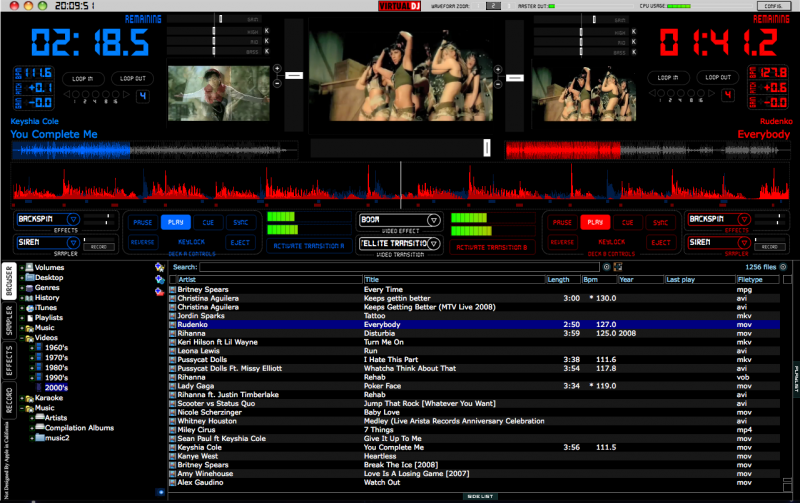
Task: Pause deck B playback
Action: click(562, 222)
